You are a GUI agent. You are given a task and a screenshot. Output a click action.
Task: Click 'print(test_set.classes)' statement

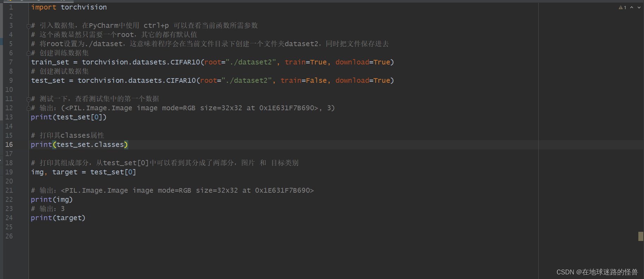coord(79,144)
